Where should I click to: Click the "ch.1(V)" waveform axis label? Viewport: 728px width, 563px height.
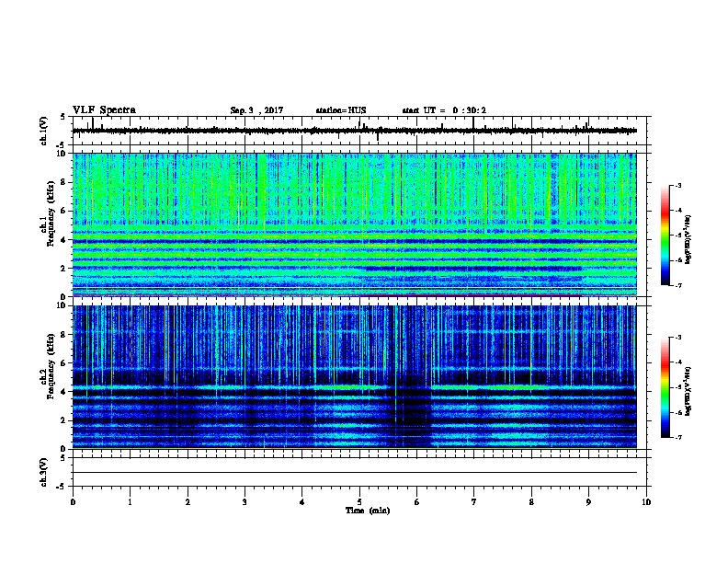point(44,131)
